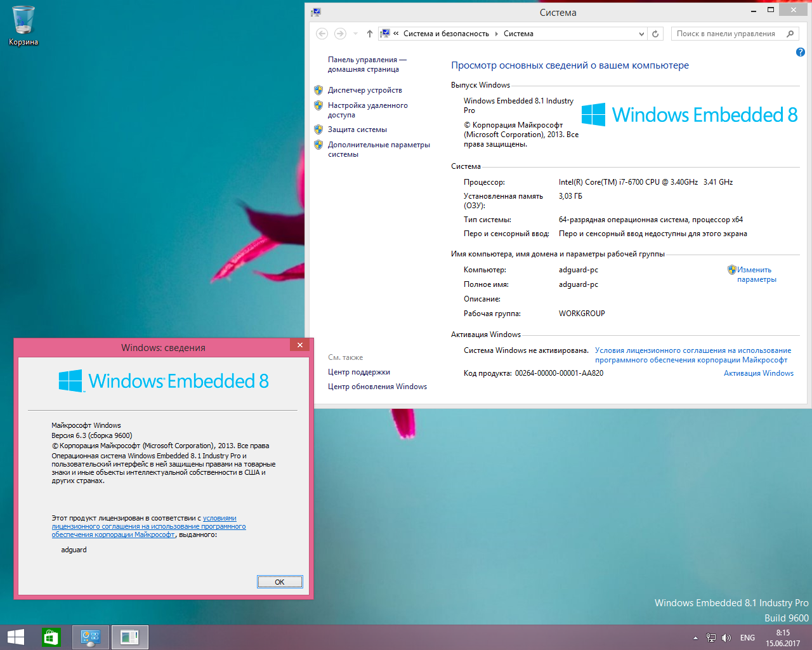The width and height of the screenshot is (812, 650).
Task: Open 'Дополнительные параметры системы' link
Action: [379, 149]
